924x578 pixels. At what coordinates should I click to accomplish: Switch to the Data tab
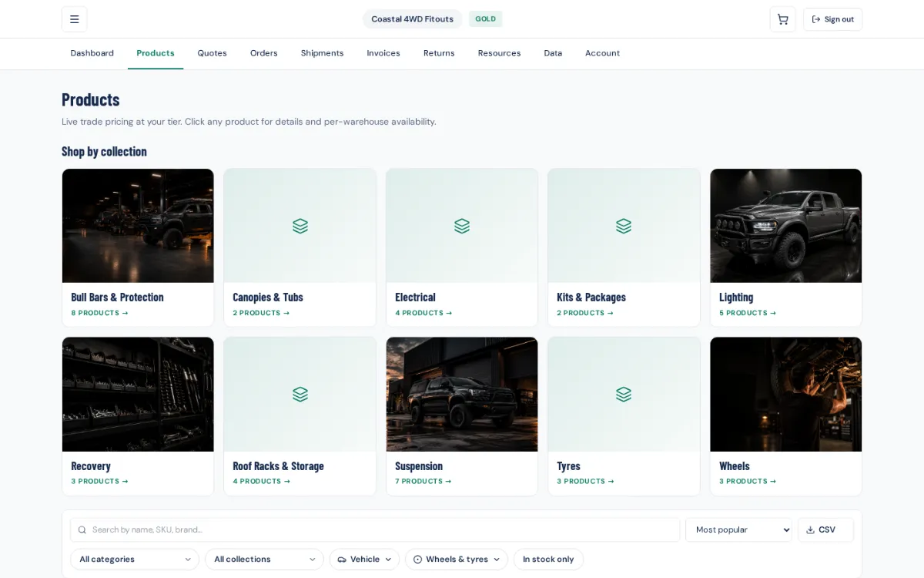coord(553,53)
